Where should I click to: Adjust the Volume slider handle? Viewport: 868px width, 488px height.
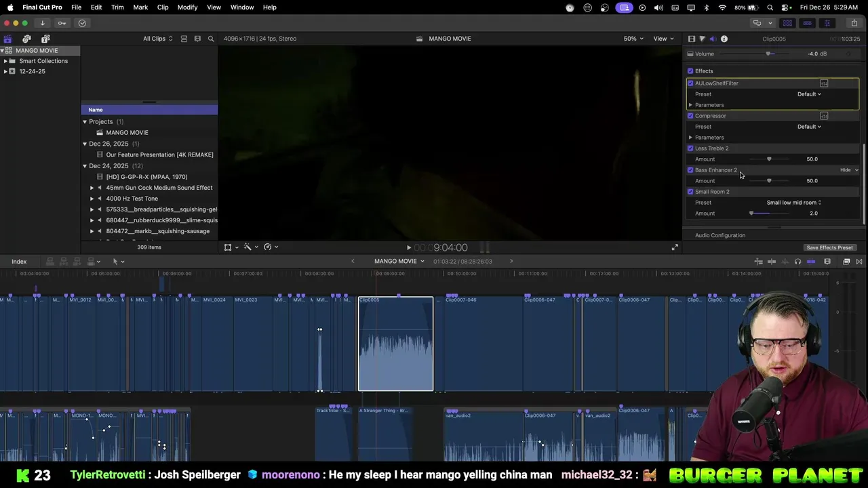768,54
